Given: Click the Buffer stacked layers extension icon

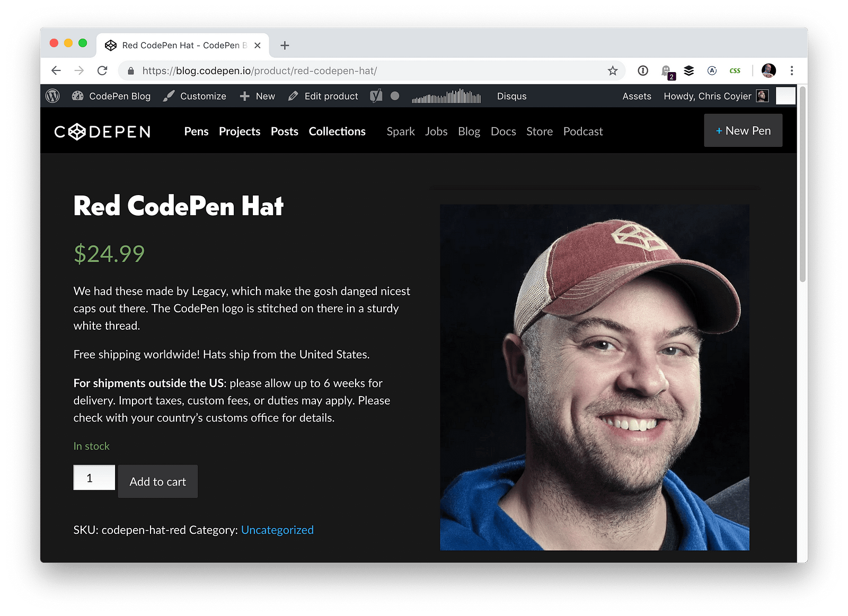Looking at the screenshot, I should pos(689,71).
